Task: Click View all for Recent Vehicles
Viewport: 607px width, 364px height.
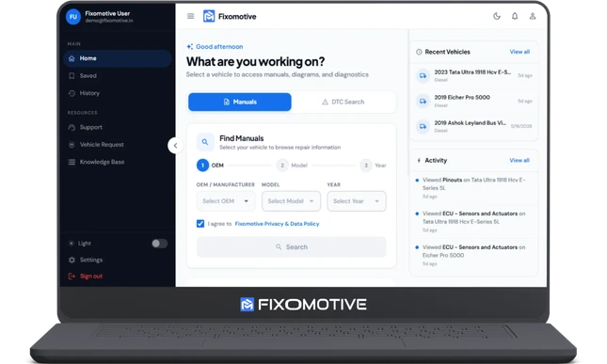Action: click(519, 52)
